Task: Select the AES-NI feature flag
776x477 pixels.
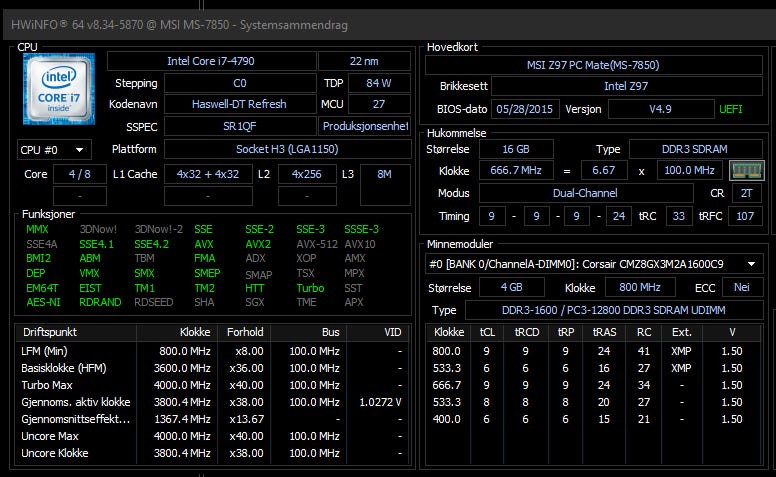Action: click(x=43, y=302)
